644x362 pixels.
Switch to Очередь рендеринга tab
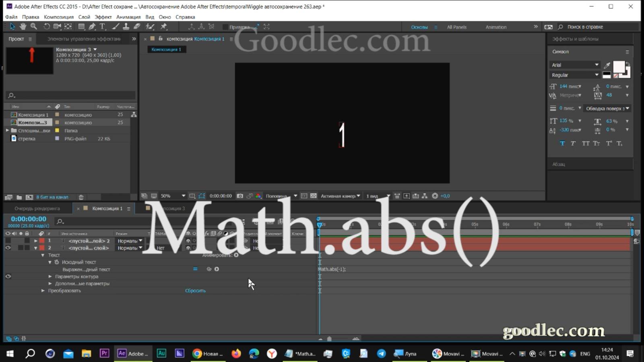pos(37,208)
